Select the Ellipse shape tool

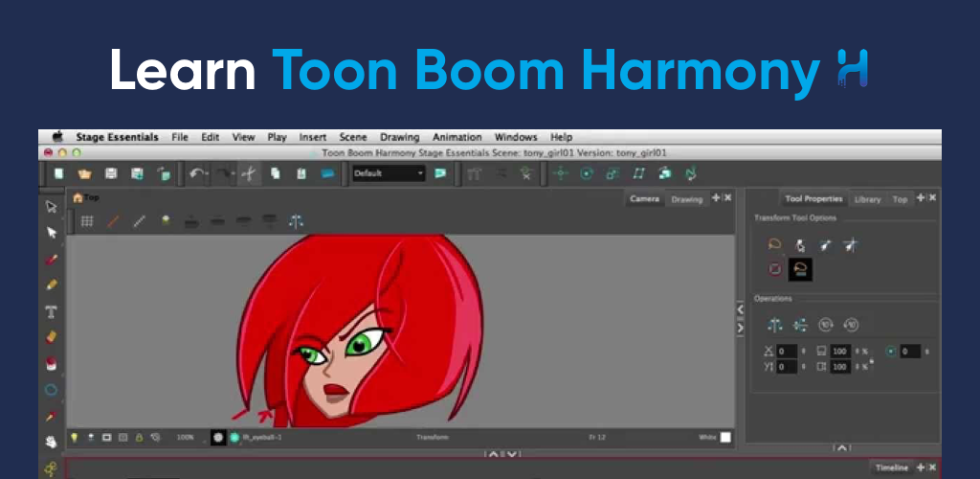(52, 390)
